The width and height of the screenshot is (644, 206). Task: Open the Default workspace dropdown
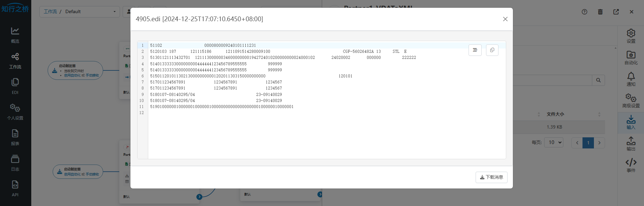coord(80,11)
